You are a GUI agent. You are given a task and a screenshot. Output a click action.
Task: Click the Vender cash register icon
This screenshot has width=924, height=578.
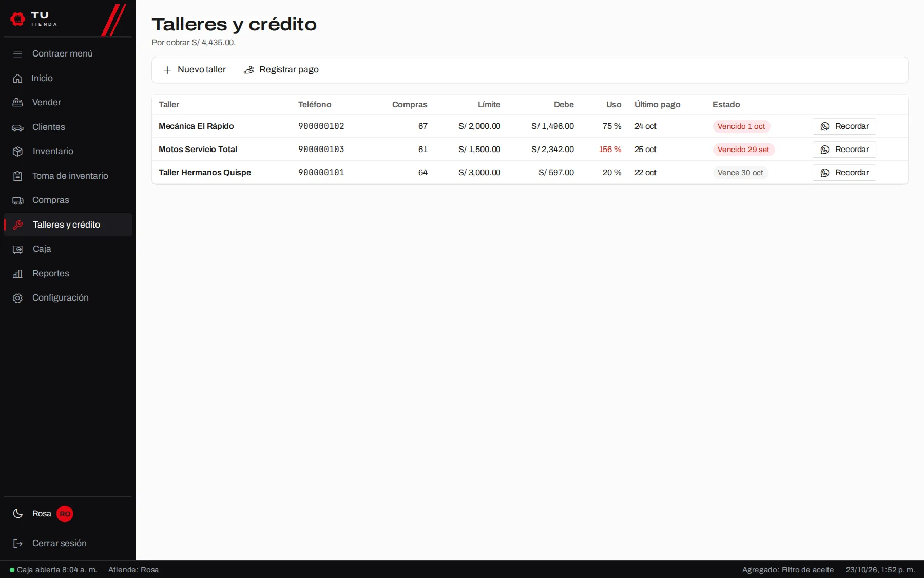pos(17,102)
